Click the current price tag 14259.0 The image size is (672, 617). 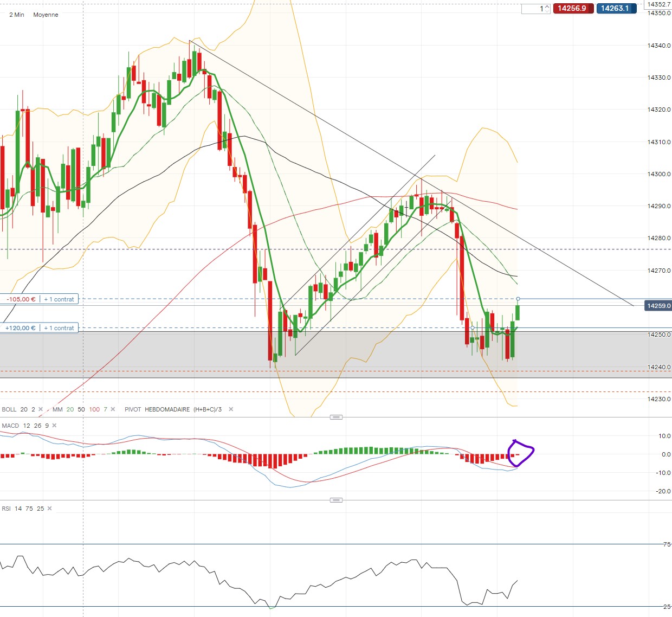coord(658,306)
